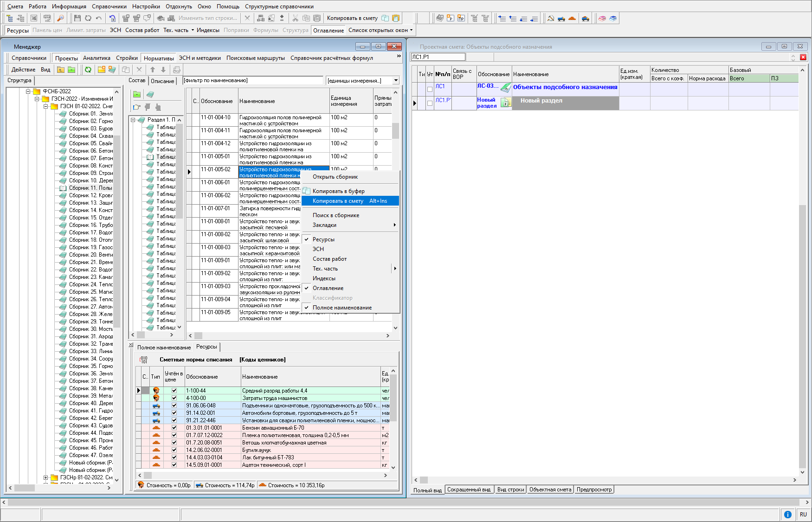Click the orange bricks materials icon in top toolbar

pos(572,19)
